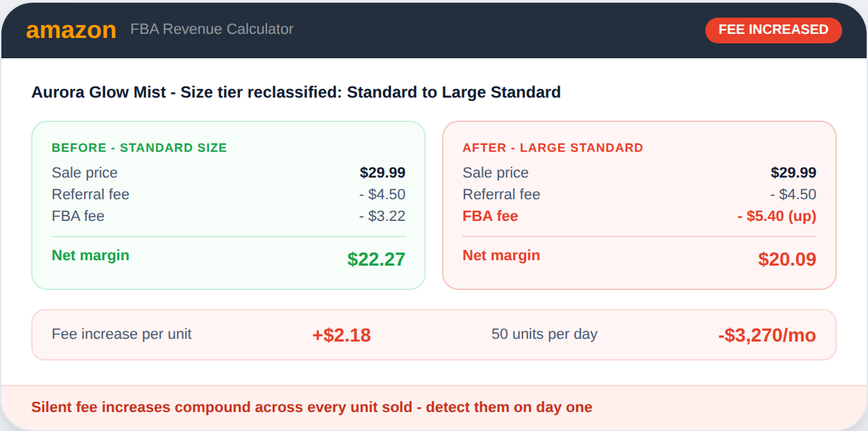Click the $20.09 net margin value

coord(787,259)
